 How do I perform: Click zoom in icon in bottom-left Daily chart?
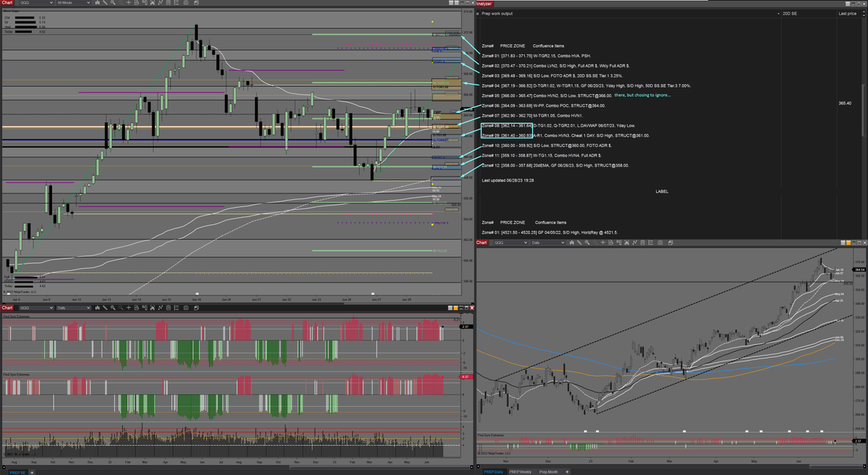click(113, 308)
